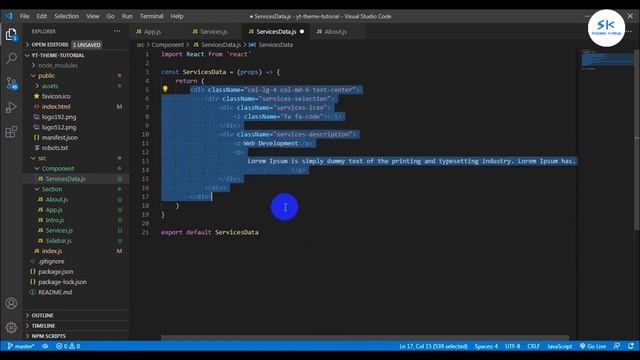
Task: Open the Run and Debug view
Action: coord(11,107)
